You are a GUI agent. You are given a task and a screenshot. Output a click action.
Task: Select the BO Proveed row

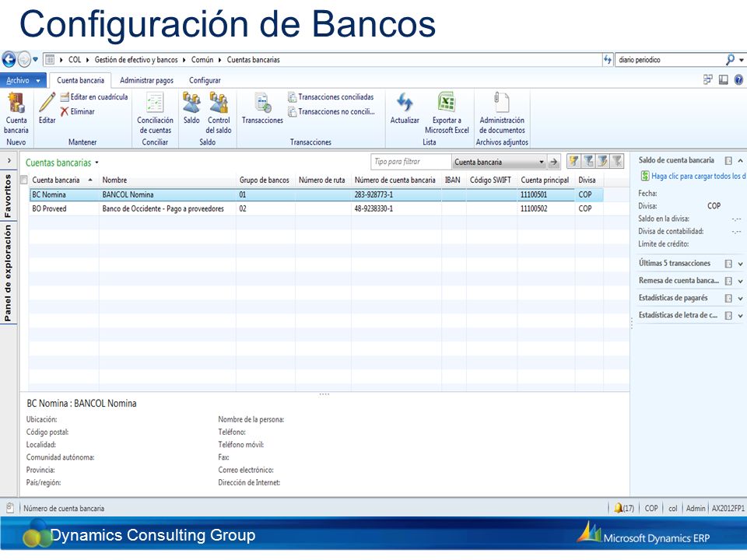(317, 208)
